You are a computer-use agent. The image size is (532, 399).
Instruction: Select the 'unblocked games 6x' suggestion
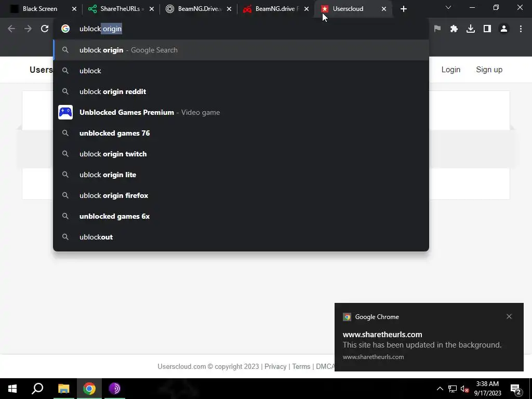[x=241, y=216]
